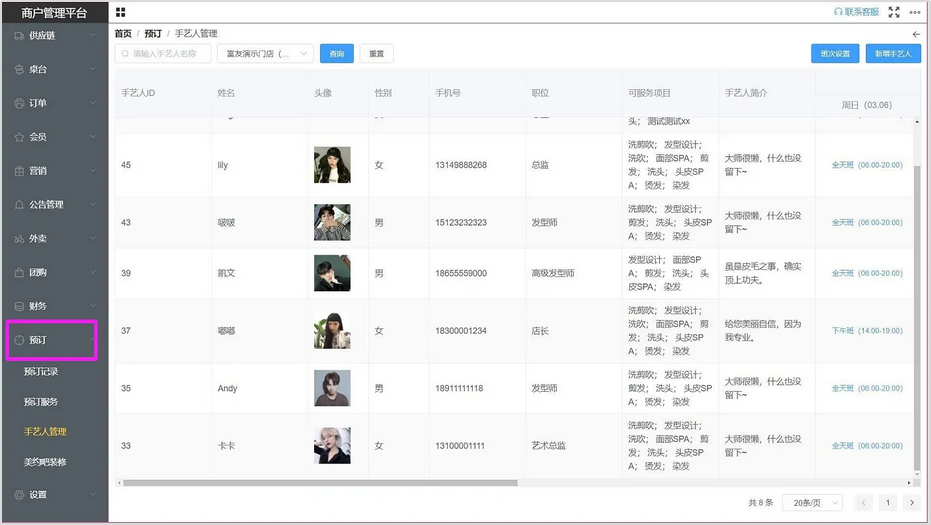Go to 预订记录 submenu item
This screenshot has width=931, height=525.
[x=41, y=371]
